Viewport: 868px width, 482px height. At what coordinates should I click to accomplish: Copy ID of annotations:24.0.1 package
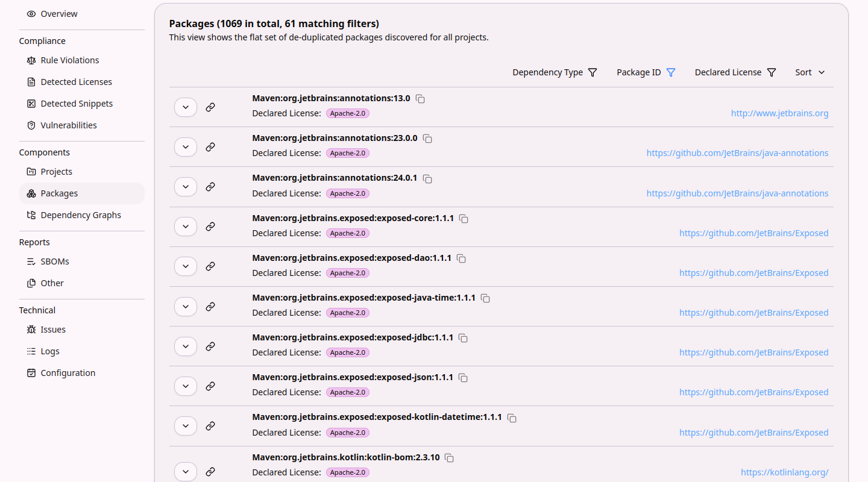[x=427, y=179]
